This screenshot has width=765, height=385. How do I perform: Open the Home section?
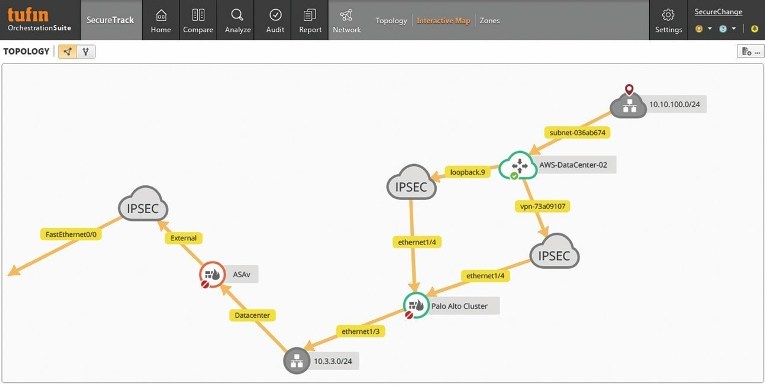(x=161, y=20)
